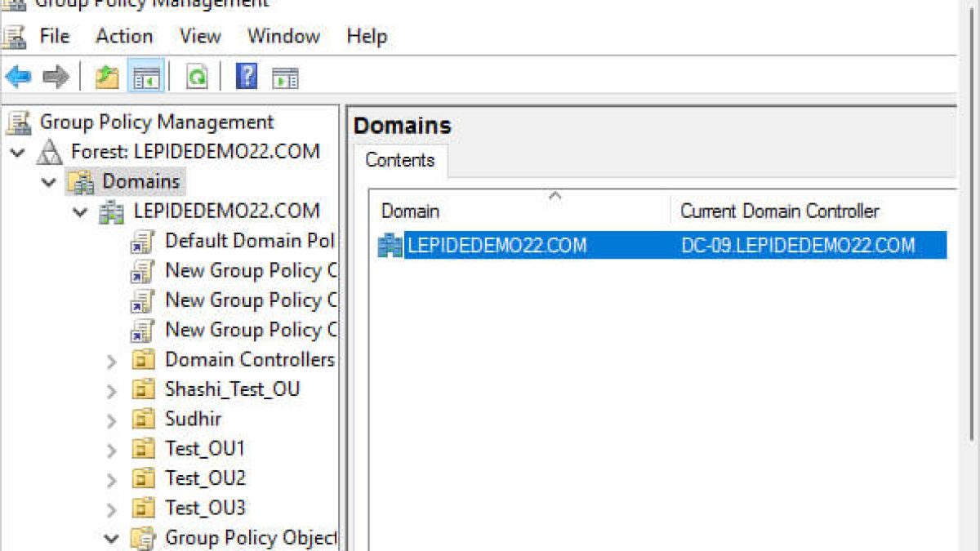The height and width of the screenshot is (551, 980).
Task: Select Test_OU1 label in tree
Action: click(205, 449)
